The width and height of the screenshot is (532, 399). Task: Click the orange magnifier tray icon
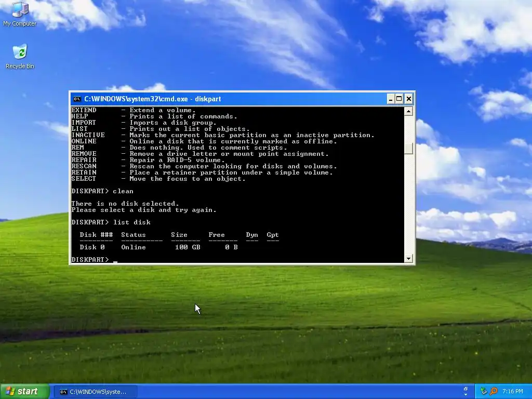494,392
